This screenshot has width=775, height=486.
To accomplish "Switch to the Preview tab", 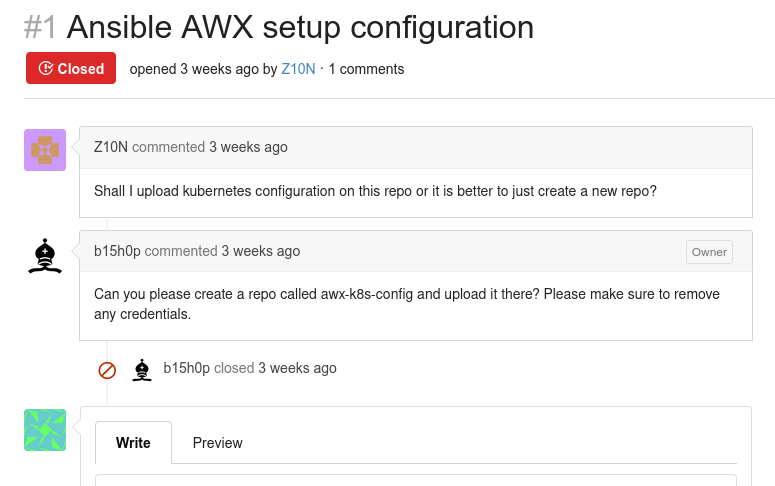I will click(217, 442).
